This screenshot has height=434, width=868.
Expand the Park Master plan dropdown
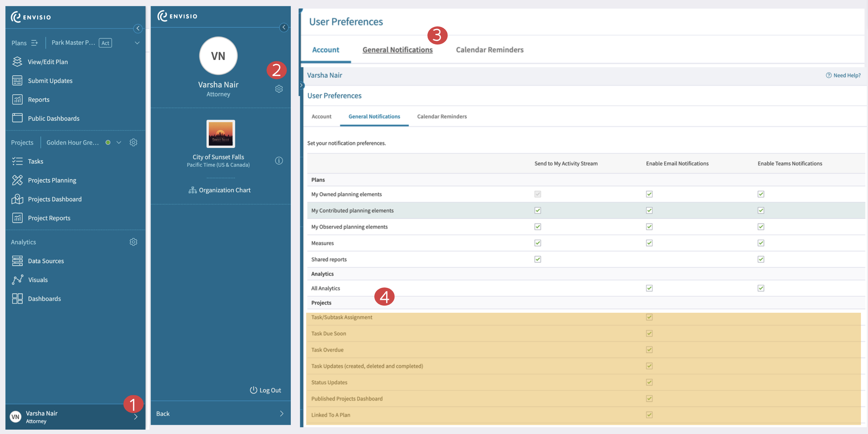[137, 43]
